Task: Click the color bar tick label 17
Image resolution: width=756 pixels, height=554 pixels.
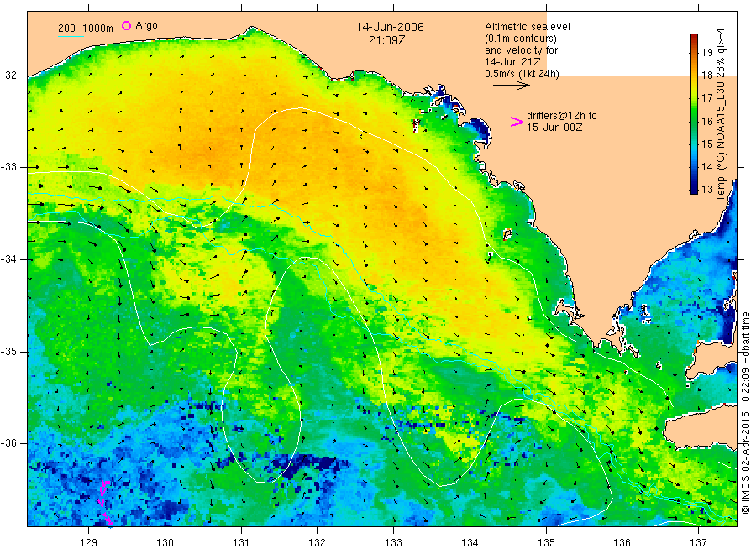Action: [706, 98]
